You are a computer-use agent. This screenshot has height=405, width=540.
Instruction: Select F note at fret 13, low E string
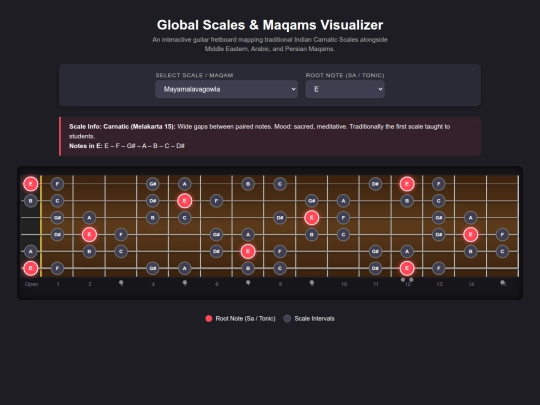[x=438, y=268]
